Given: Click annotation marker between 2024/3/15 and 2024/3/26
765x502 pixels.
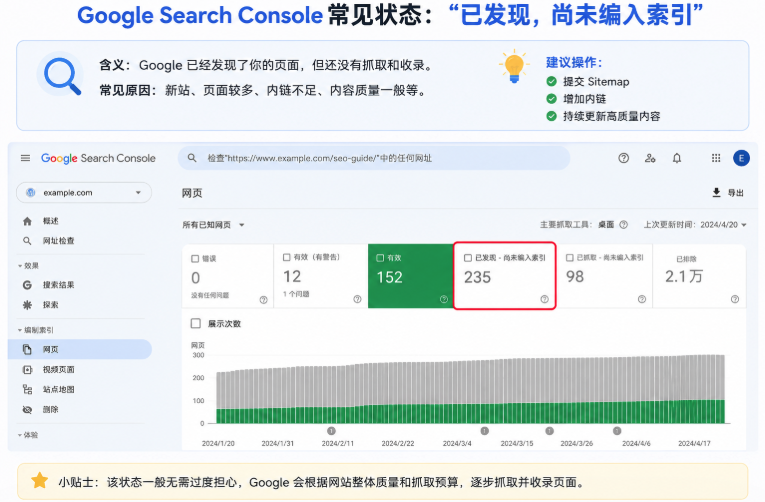Looking at the screenshot, I should tap(549, 431).
